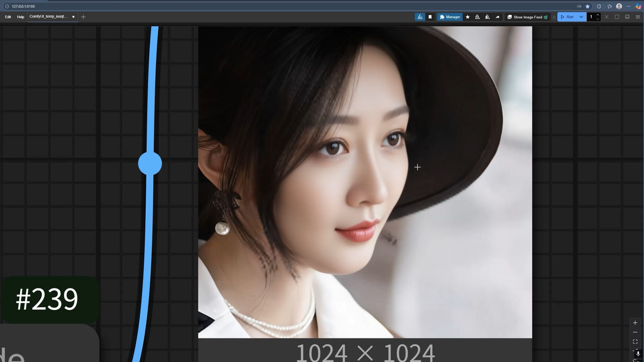
Task: Zoom out of the canvas with the minus button
Action: pos(635,332)
